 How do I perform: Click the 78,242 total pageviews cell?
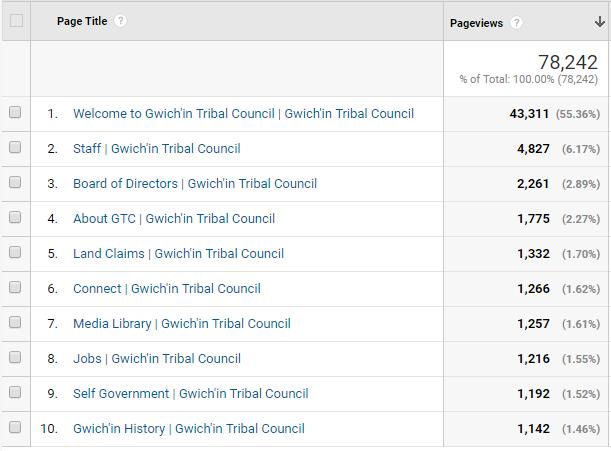(x=567, y=63)
